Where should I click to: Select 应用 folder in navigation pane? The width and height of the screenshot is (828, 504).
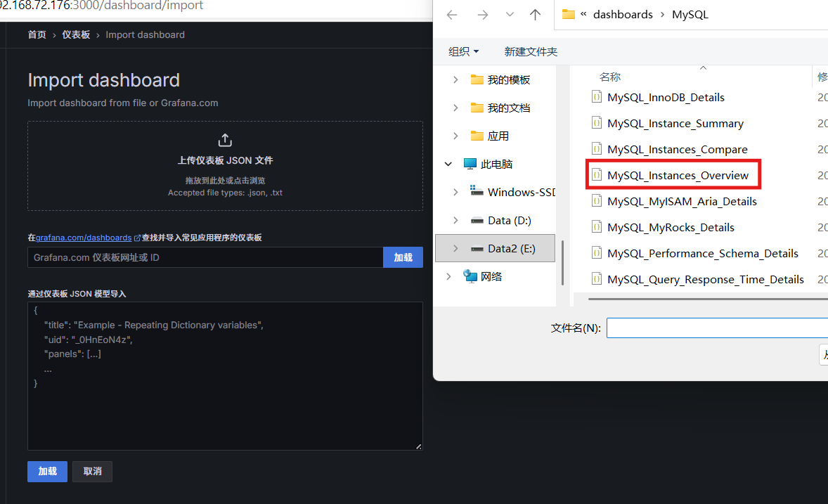[x=489, y=136]
